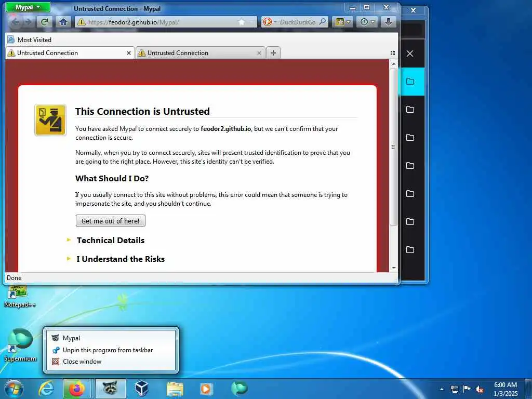This screenshot has width=532, height=399.
Task: Click the Done status bar text
Action: 14,278
